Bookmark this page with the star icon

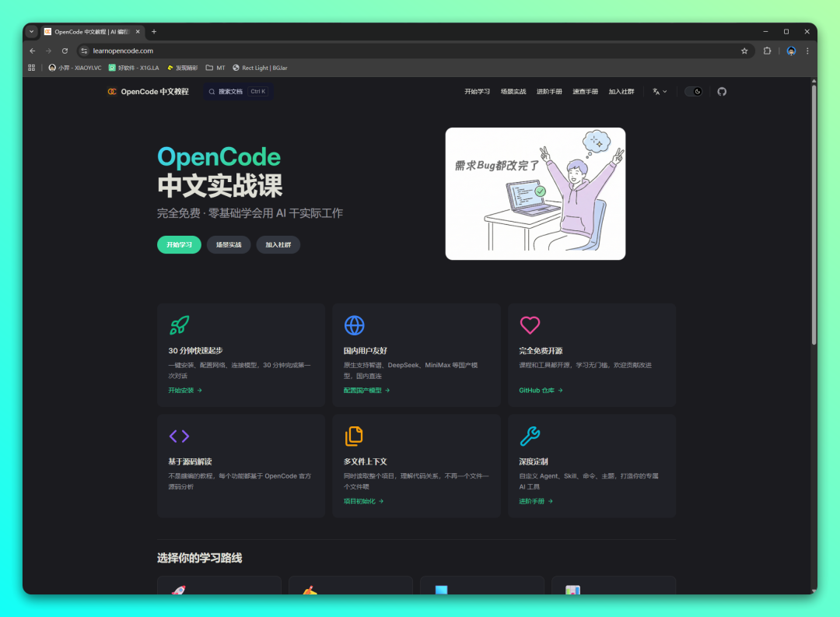click(x=744, y=51)
